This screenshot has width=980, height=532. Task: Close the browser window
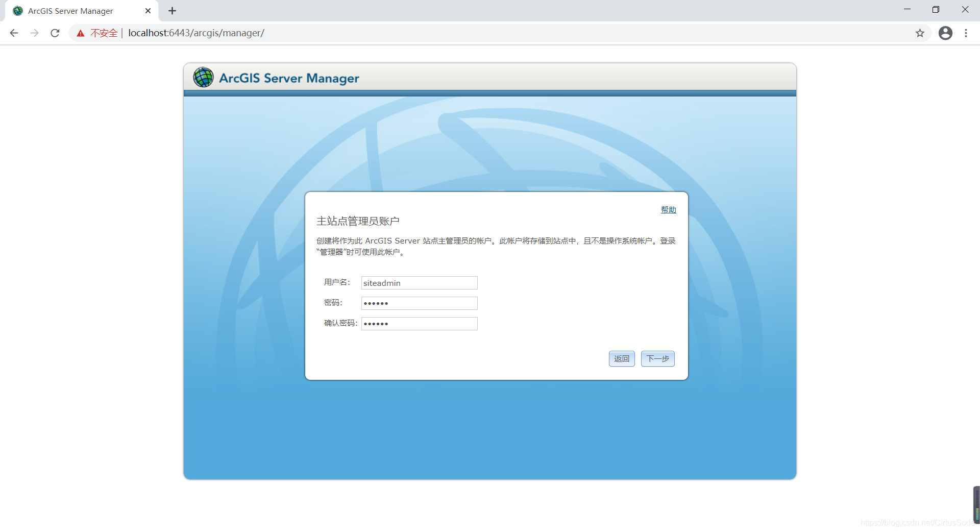point(965,10)
